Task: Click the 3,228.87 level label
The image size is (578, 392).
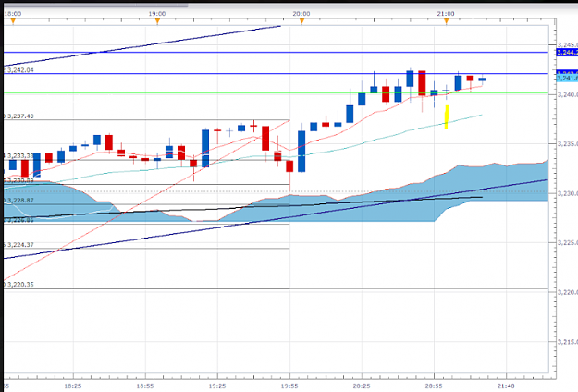Action: tap(20, 201)
